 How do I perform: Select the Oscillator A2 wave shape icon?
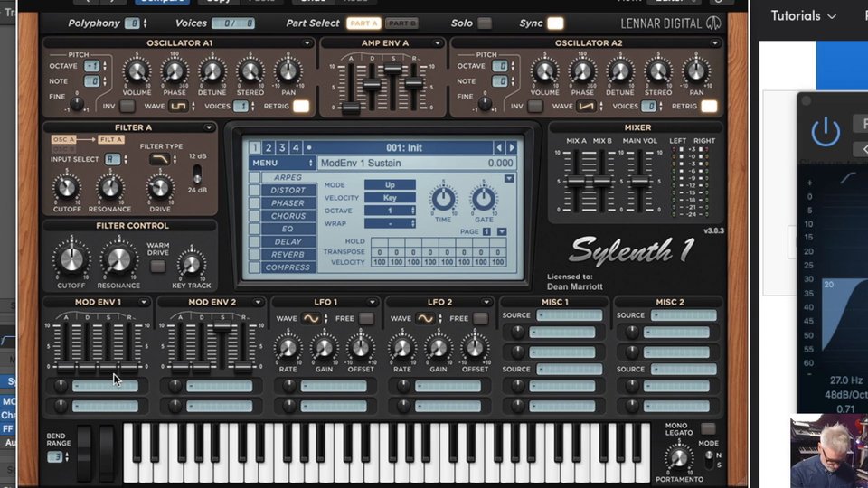[x=586, y=107]
